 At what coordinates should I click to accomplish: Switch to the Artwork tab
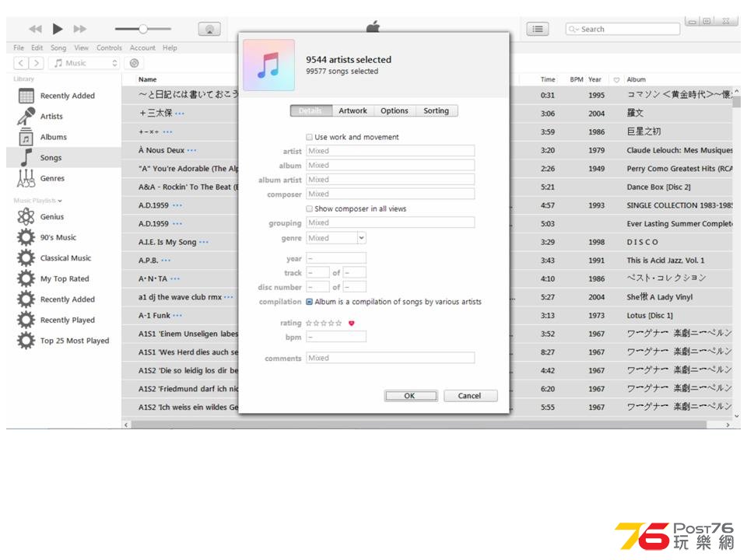point(353,110)
